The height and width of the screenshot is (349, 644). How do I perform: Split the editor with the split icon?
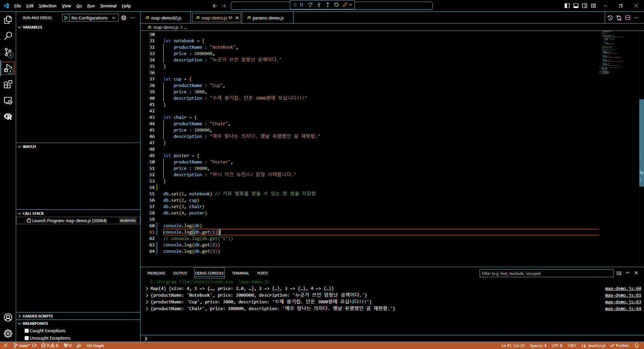click(628, 18)
